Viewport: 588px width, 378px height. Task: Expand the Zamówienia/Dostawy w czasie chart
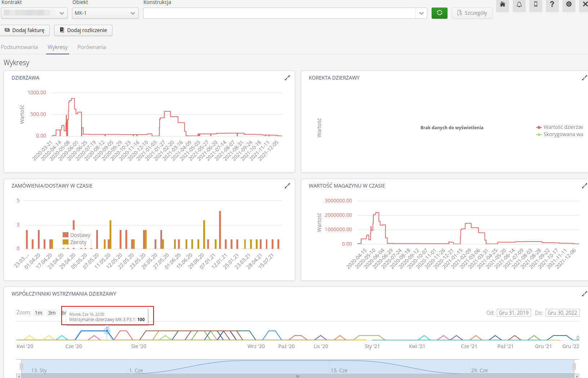(287, 186)
